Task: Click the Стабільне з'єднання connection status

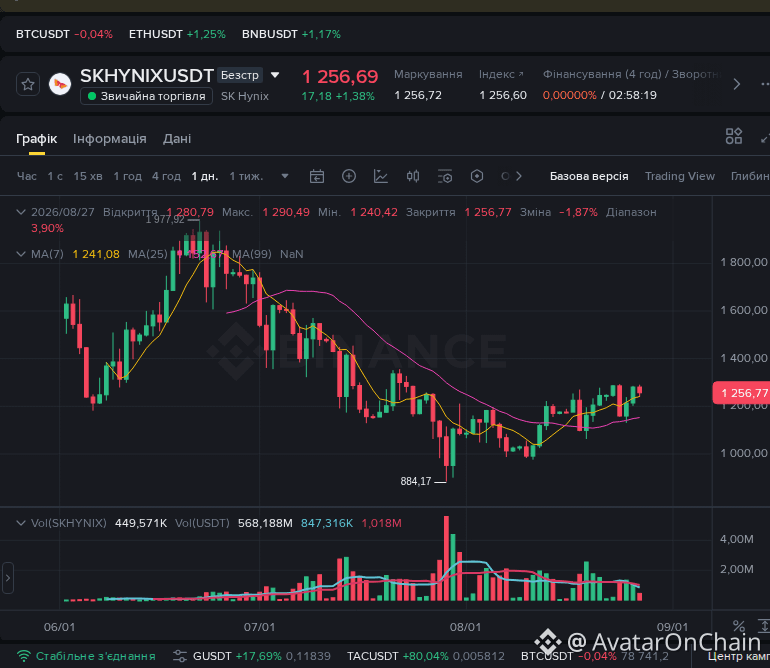Action: coord(86,656)
